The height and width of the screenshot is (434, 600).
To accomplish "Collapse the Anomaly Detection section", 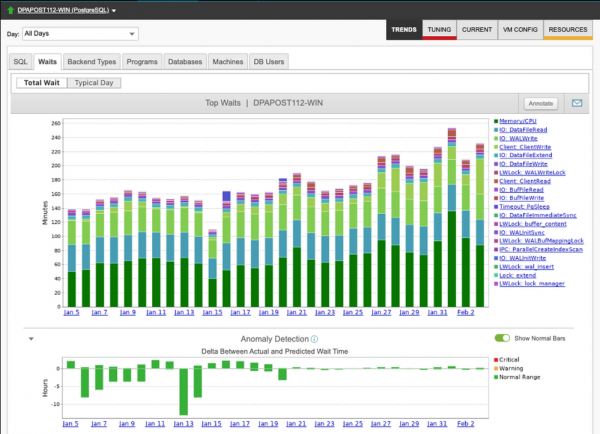I will coord(31,340).
